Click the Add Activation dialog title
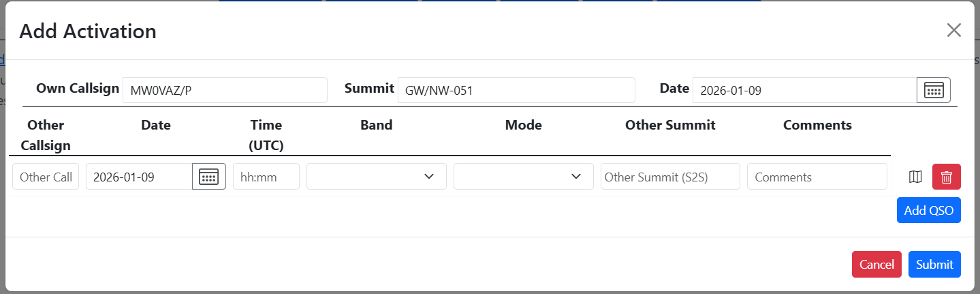The height and width of the screenshot is (294, 980). [x=88, y=31]
